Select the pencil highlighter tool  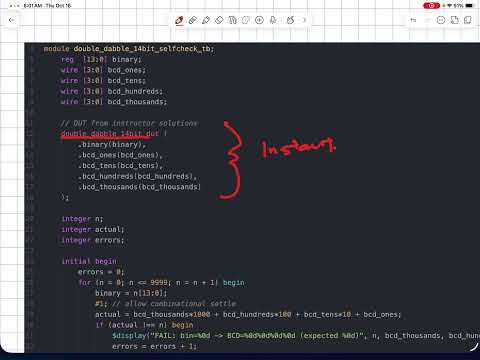coord(206,20)
